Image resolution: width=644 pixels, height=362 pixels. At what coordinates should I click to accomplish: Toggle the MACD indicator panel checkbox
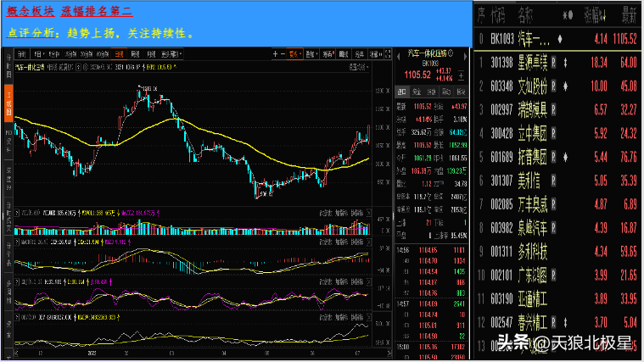click(17, 242)
